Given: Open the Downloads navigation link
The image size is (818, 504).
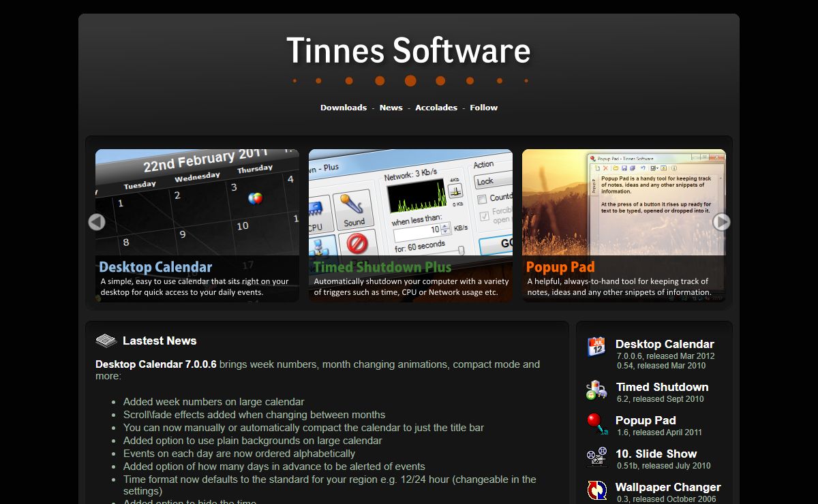Looking at the screenshot, I should coord(344,108).
